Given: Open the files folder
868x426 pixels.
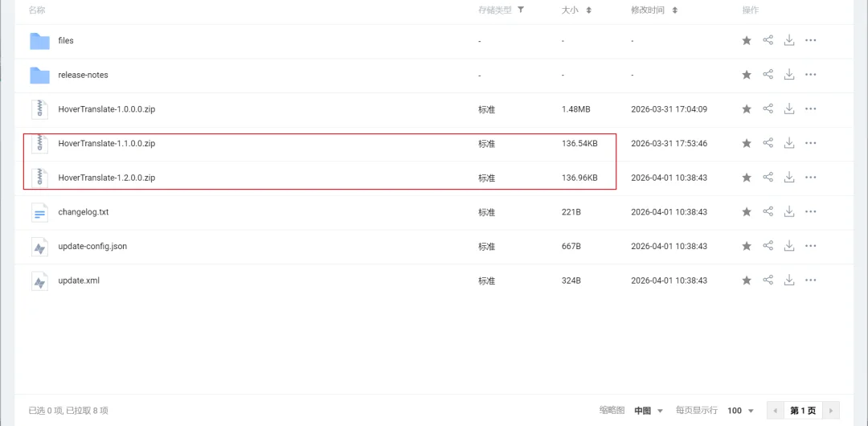Looking at the screenshot, I should pyautogui.click(x=66, y=40).
